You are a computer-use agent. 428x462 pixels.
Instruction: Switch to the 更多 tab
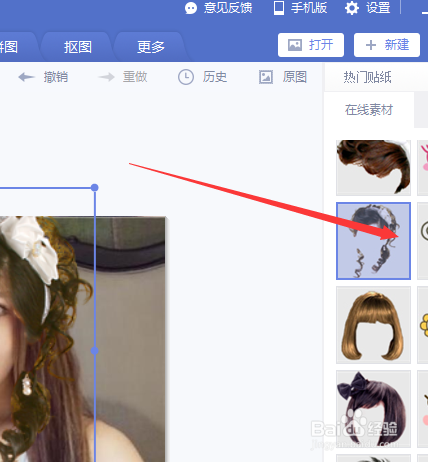(151, 47)
